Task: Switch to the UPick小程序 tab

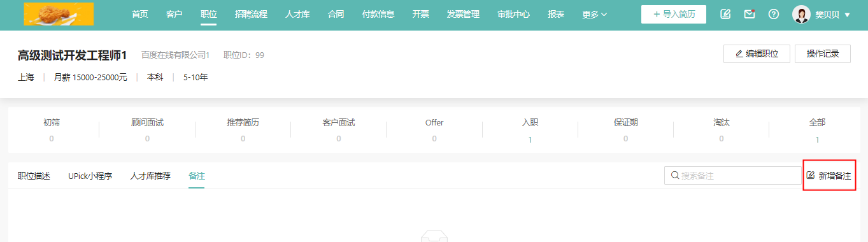Action: 90,176
